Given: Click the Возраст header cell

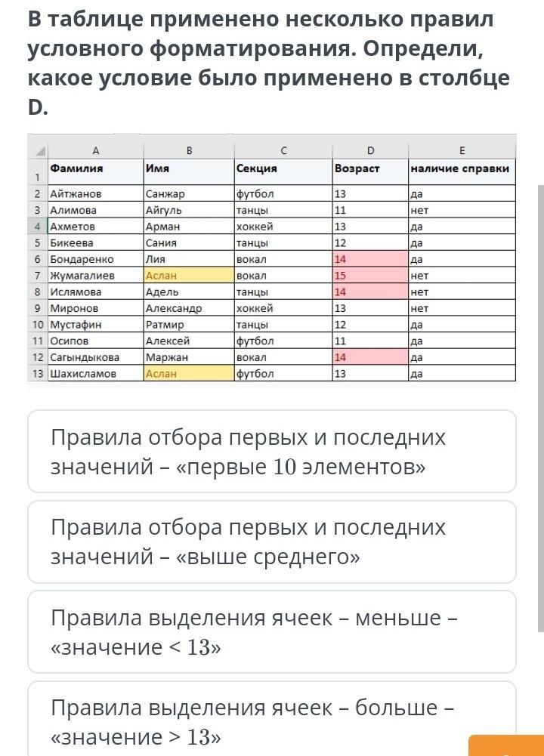Looking at the screenshot, I should [x=370, y=171].
